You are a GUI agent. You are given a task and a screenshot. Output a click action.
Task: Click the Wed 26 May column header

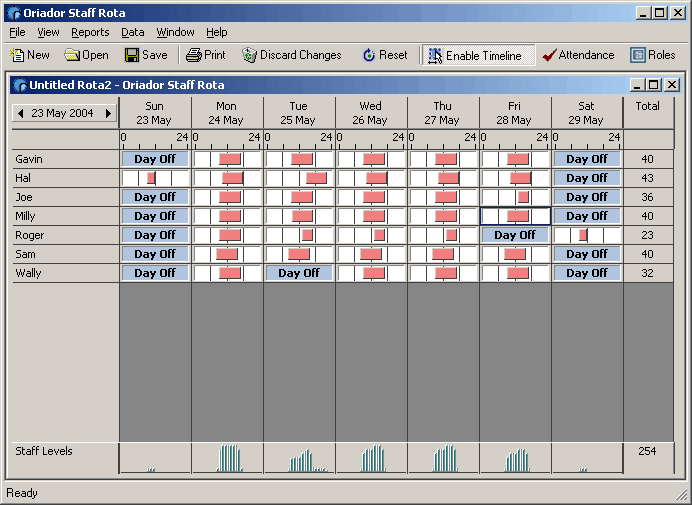coord(371,113)
